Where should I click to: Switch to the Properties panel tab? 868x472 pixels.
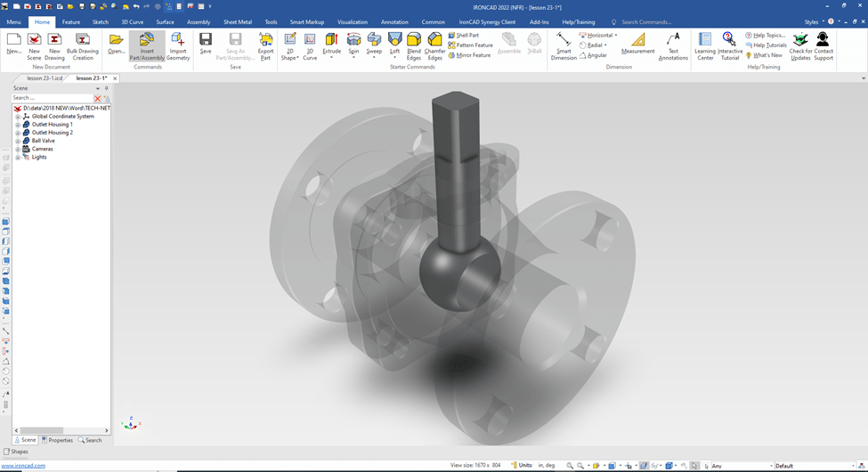coord(58,440)
